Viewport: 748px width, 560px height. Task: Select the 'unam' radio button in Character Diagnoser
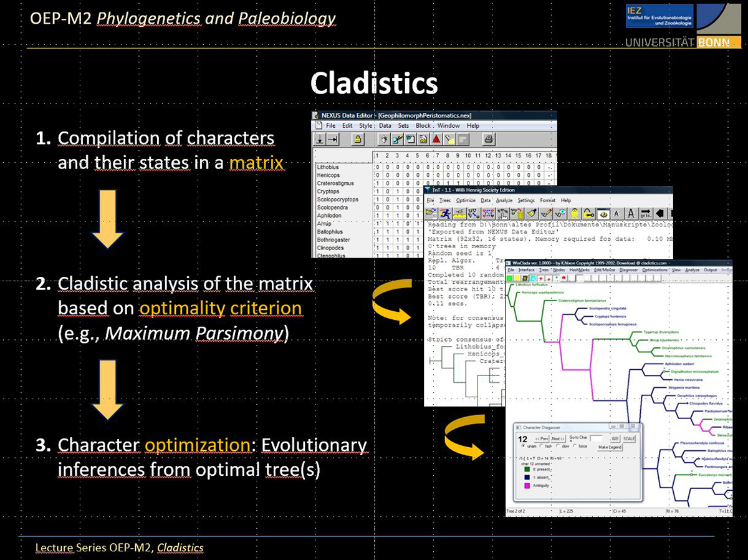pos(524,446)
